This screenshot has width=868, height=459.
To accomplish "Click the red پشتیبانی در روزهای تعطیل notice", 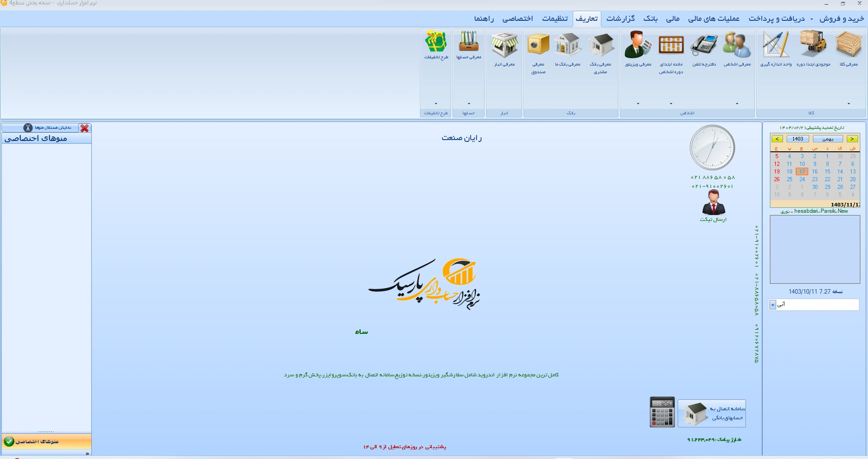I will point(405,447).
